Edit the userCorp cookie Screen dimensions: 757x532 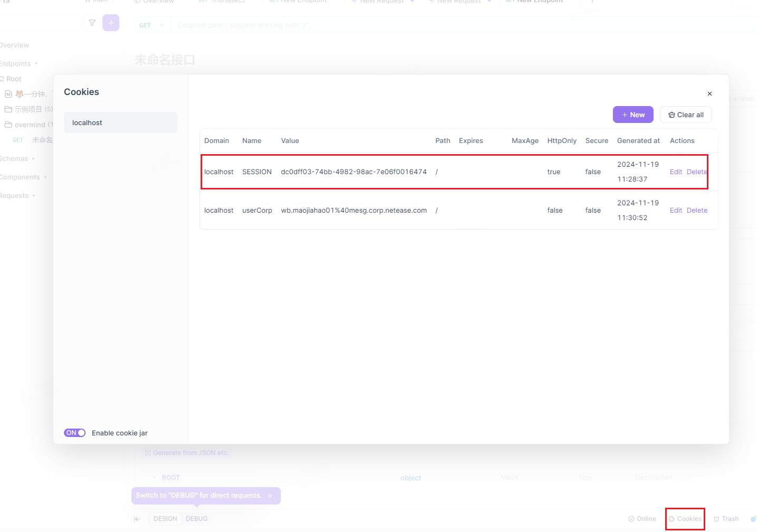pyautogui.click(x=676, y=210)
